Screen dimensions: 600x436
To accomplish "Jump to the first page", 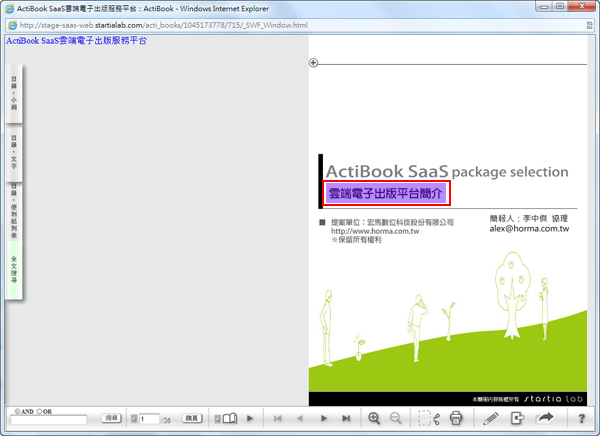I will tap(278, 418).
